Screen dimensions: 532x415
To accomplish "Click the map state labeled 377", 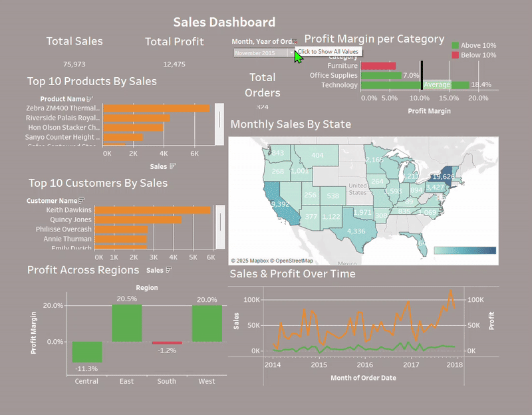I will [311, 217].
